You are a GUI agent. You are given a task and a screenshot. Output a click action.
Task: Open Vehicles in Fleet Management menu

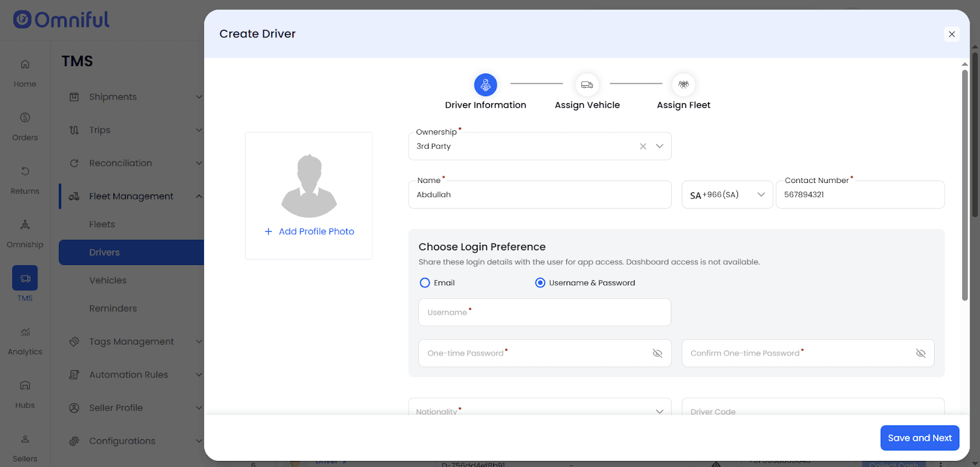[108, 280]
